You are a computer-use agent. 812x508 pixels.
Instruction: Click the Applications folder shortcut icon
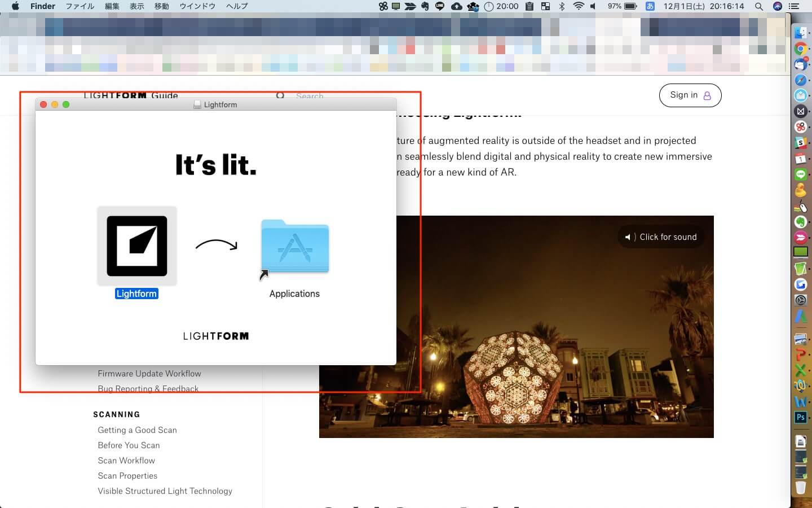pos(294,247)
